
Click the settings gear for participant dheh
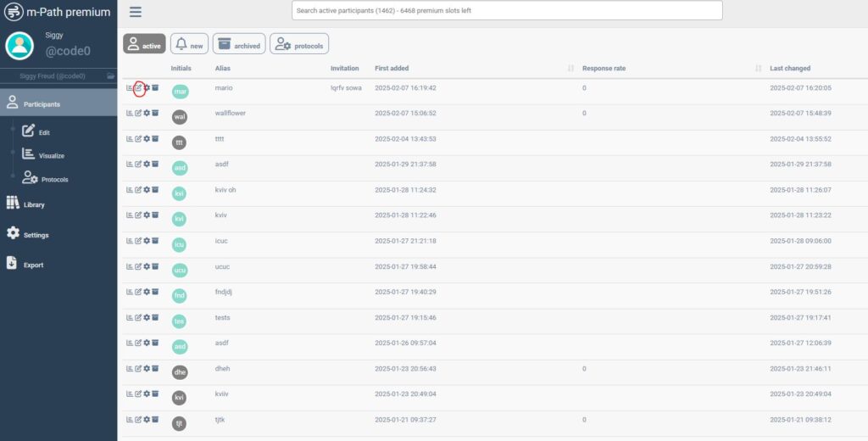147,369
